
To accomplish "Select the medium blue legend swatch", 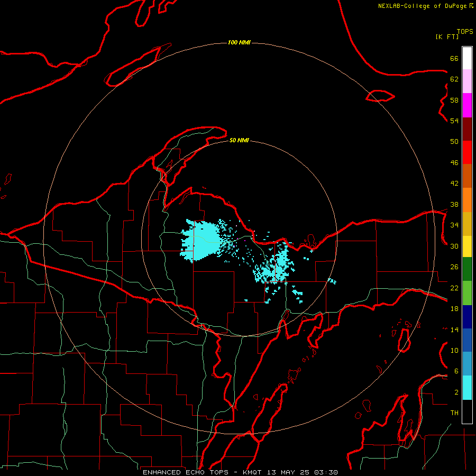I will (x=467, y=340).
